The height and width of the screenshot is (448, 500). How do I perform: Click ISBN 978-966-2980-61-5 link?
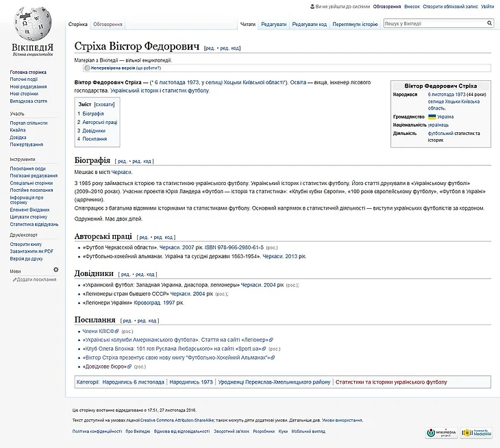[x=234, y=247]
